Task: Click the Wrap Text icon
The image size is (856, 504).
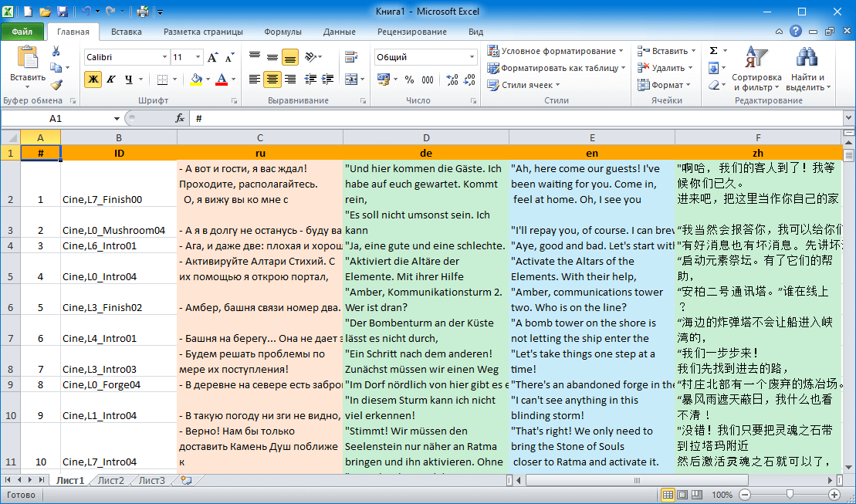Action: (351, 57)
